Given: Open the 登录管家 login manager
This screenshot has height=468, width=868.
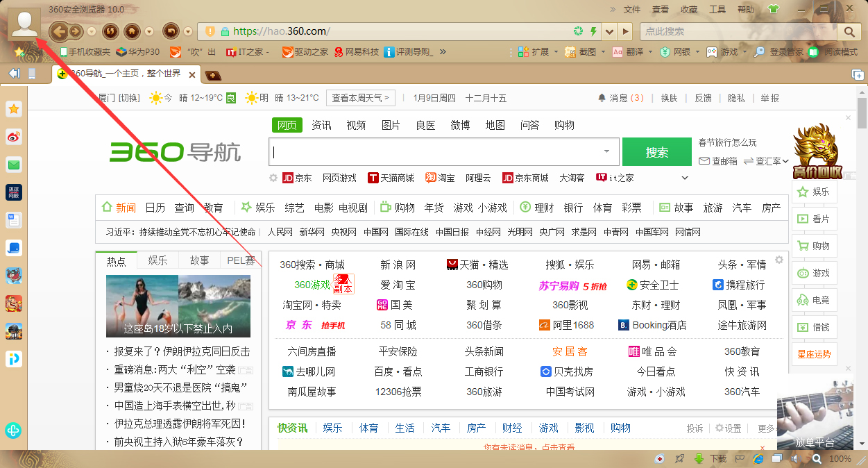Looking at the screenshot, I should click(786, 52).
